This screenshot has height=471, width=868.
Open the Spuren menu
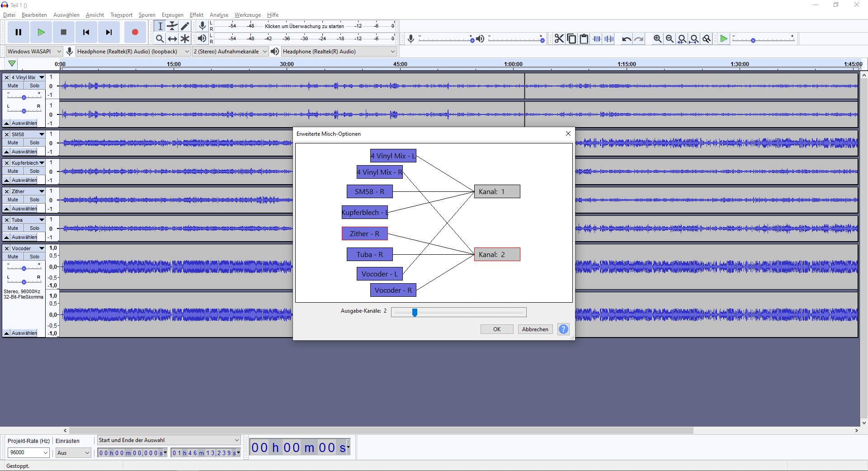click(x=147, y=15)
